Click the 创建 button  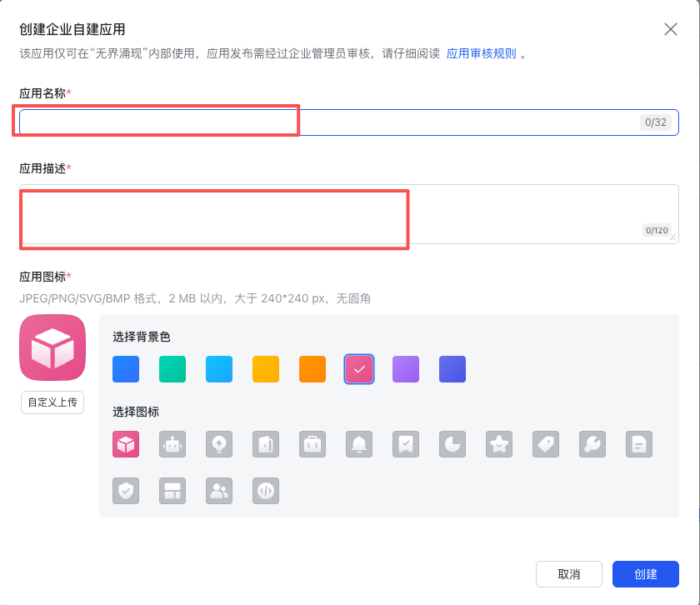(x=646, y=574)
